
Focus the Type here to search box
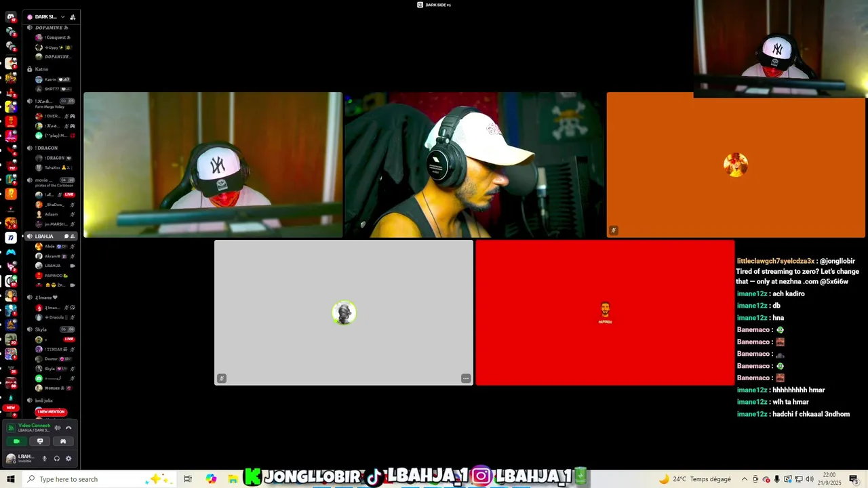point(99,479)
